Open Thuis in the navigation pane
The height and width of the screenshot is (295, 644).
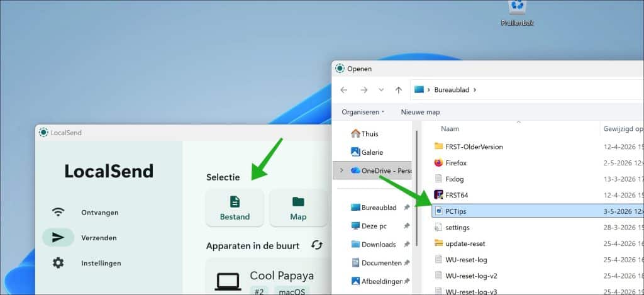pyautogui.click(x=365, y=133)
